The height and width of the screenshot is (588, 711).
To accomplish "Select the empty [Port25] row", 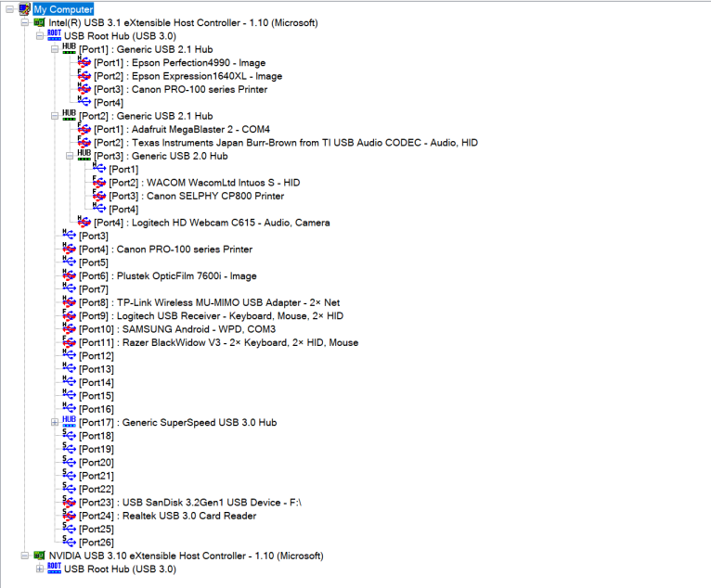I will (x=97, y=529).
